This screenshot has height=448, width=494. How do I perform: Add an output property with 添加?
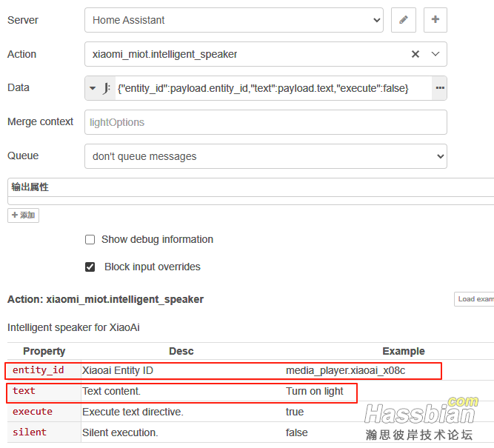coord(23,215)
